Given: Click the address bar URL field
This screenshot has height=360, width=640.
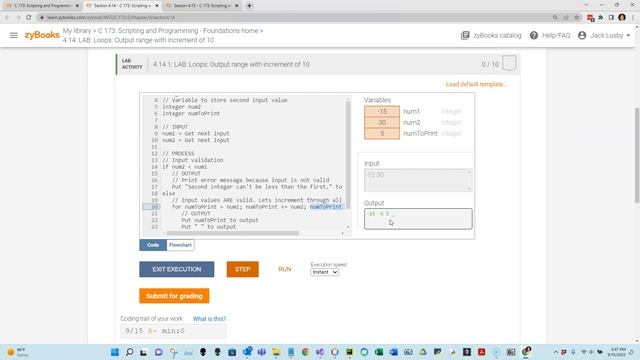Looking at the screenshot, I should tap(294, 18).
